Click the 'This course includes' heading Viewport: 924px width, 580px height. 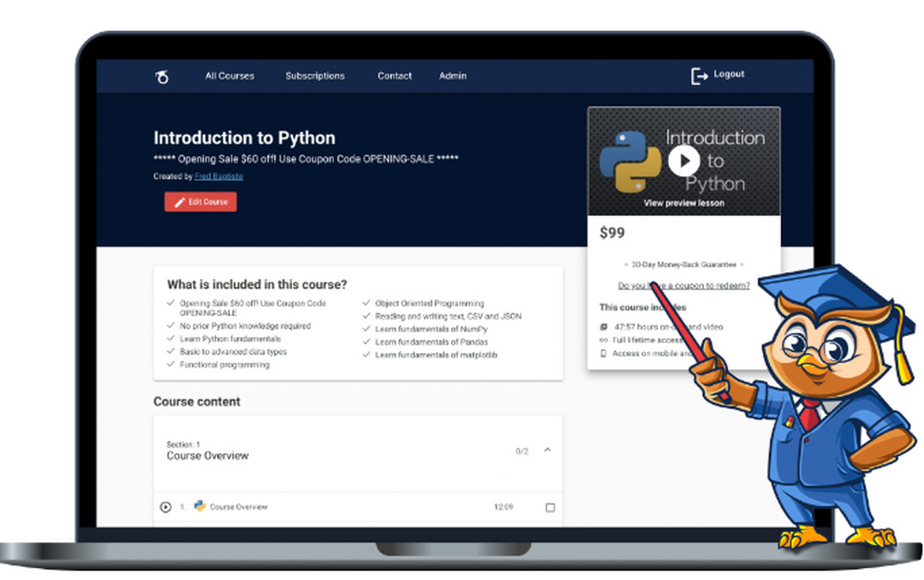(x=643, y=308)
